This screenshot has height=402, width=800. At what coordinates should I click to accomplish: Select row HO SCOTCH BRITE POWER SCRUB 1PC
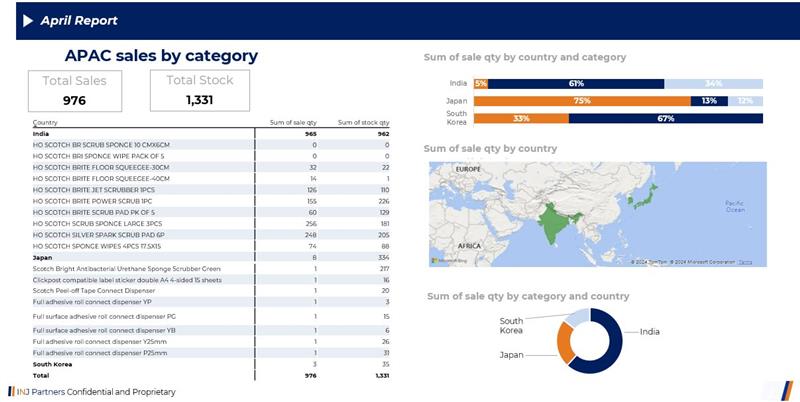pyautogui.click(x=211, y=201)
